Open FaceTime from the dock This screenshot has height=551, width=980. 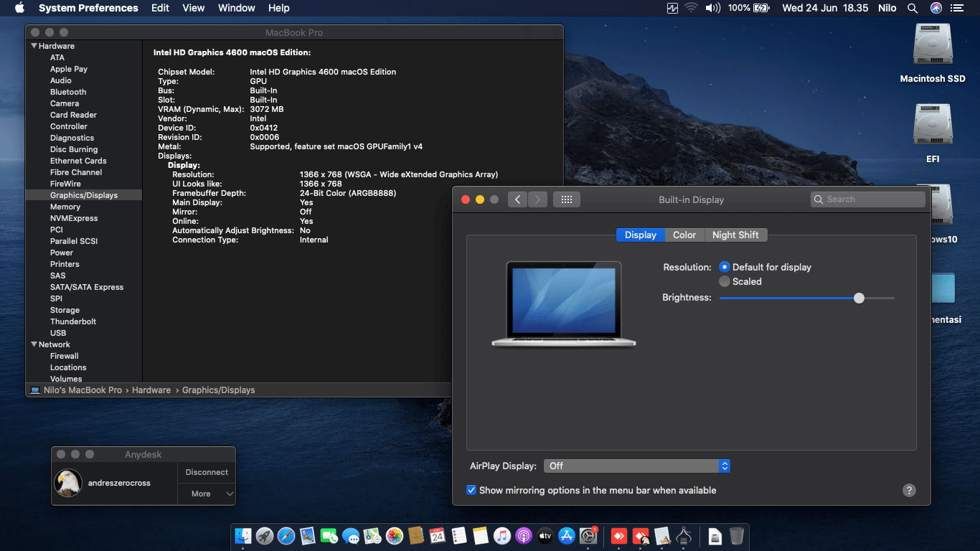click(x=329, y=536)
